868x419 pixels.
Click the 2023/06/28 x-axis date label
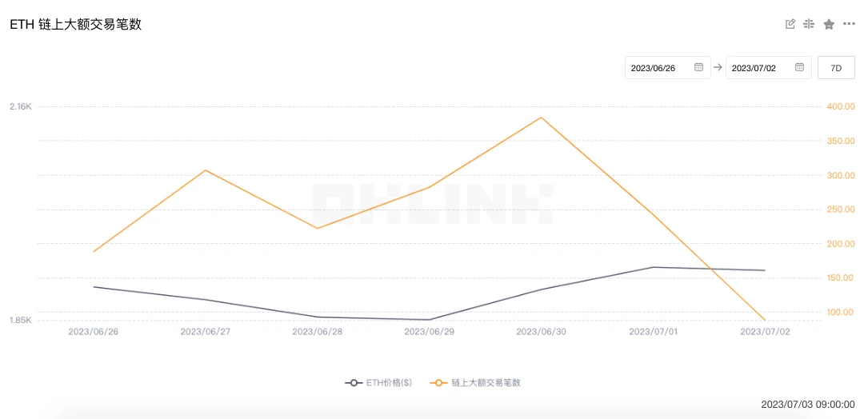pyautogui.click(x=318, y=331)
